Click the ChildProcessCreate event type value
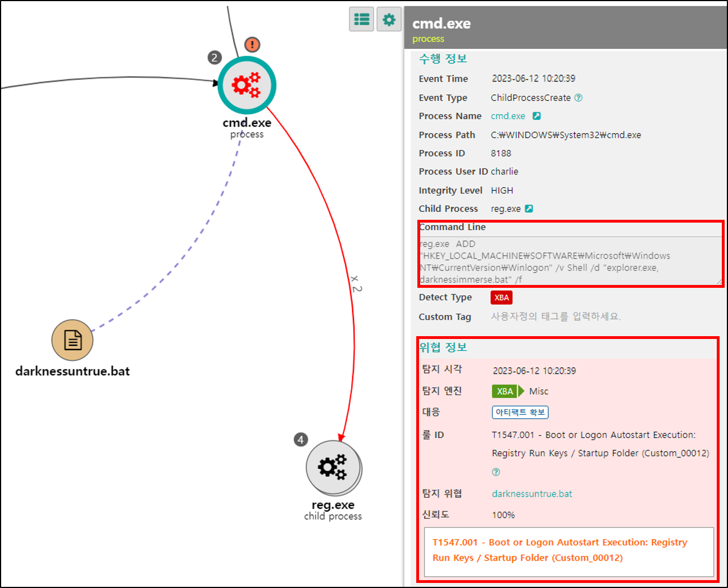This screenshot has width=728, height=588. [531, 98]
